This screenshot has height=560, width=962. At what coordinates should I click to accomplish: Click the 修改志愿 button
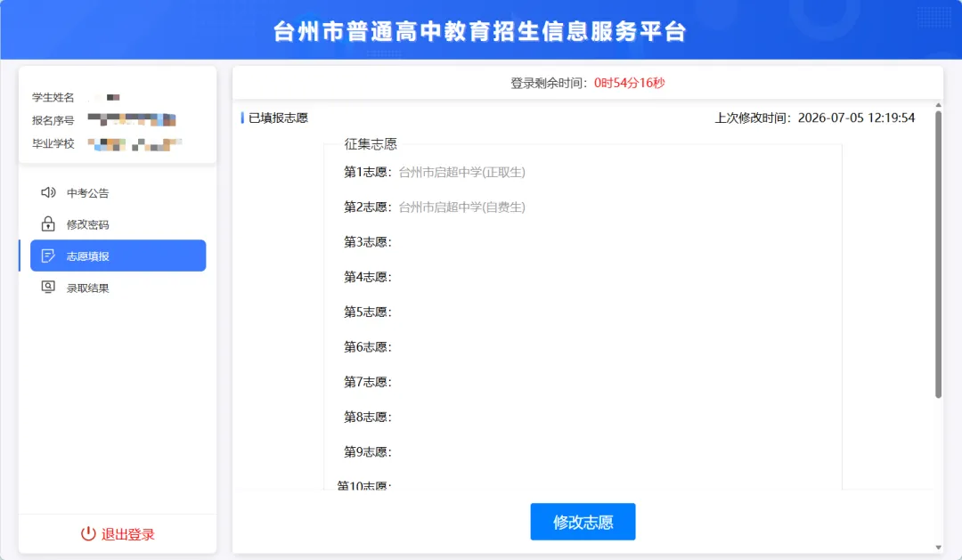tap(583, 522)
